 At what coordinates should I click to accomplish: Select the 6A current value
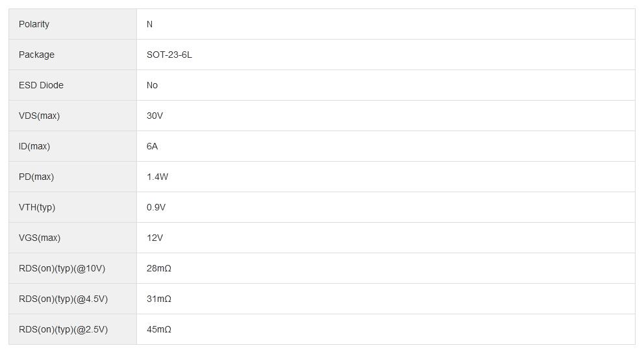[152, 146]
